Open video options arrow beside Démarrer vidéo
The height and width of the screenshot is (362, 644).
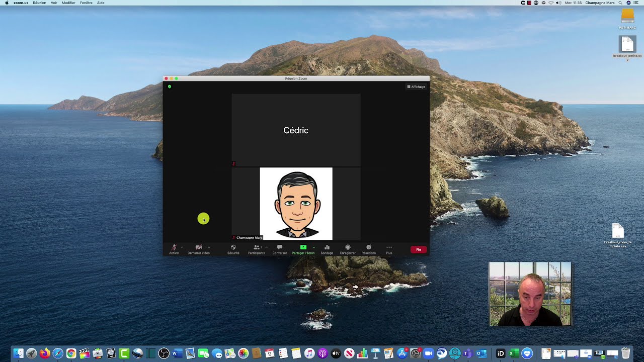pos(209,247)
